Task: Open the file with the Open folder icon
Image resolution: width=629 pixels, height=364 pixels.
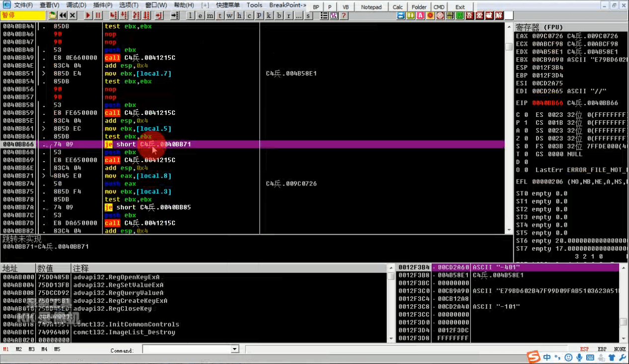Action: point(53,15)
